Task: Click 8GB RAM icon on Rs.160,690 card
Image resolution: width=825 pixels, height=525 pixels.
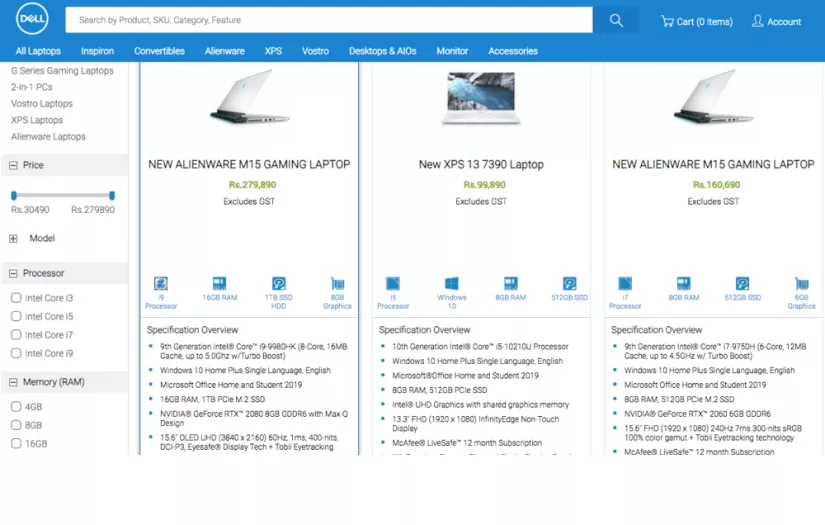Action: point(683,284)
